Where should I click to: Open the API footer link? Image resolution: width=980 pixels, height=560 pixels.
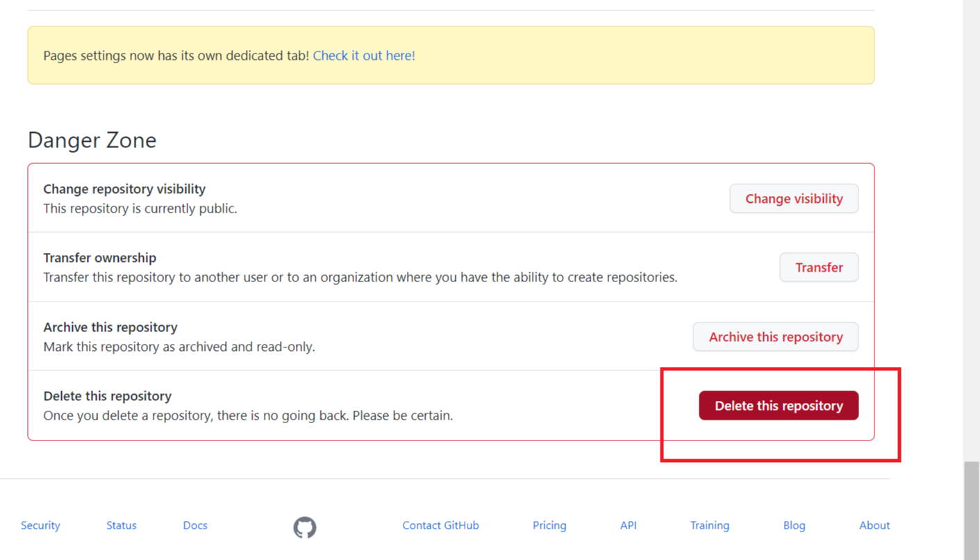coord(629,525)
